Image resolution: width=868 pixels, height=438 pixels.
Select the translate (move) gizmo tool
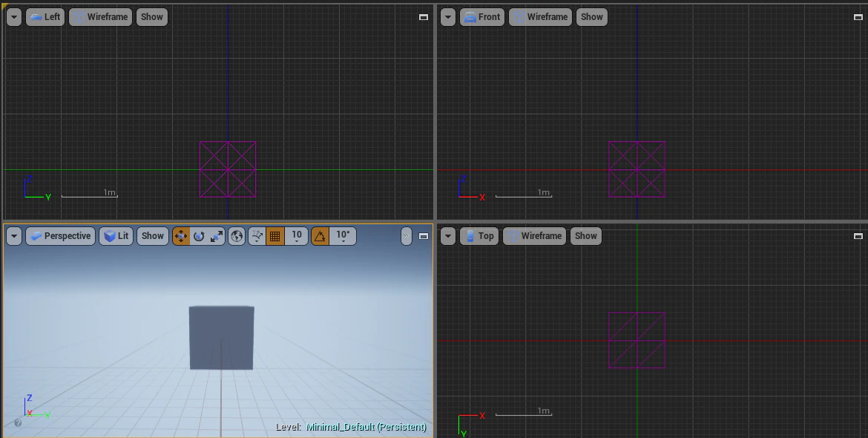coord(181,236)
